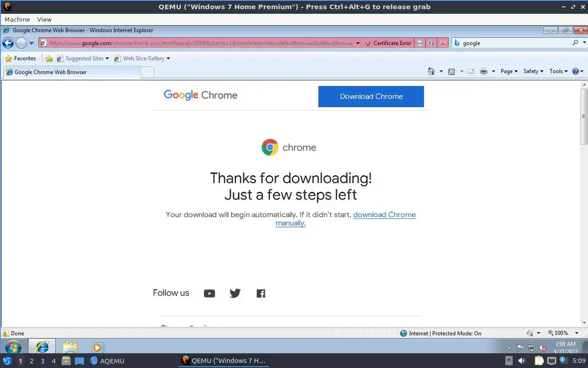This screenshot has width=588, height=368.
Task: Open the Safety menu
Action: 533,71
